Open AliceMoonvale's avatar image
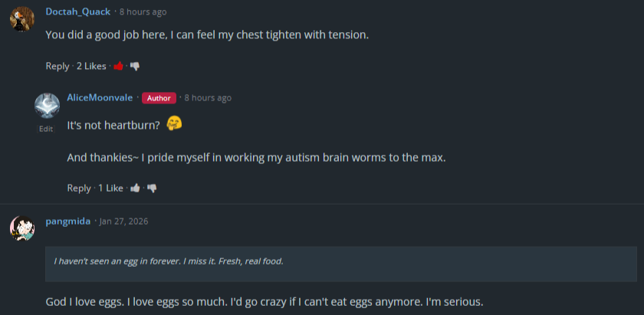The width and height of the screenshot is (644, 315). tap(47, 106)
